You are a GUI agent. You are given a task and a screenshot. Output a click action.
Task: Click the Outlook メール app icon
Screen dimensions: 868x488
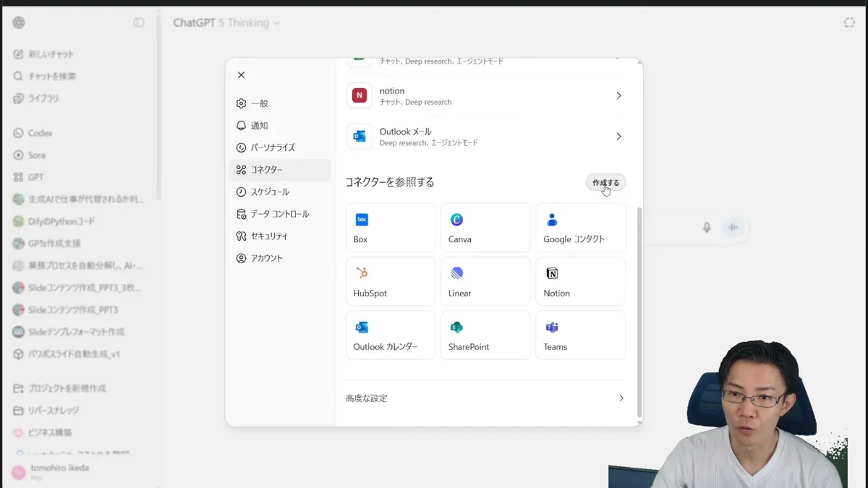coord(359,137)
